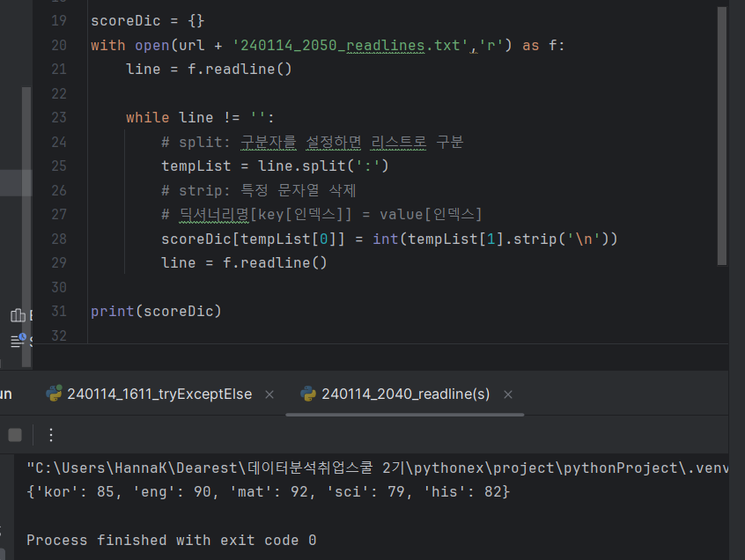This screenshot has width=745, height=560.
Task: Open the three-dot more options menu
Action: pos(51,435)
